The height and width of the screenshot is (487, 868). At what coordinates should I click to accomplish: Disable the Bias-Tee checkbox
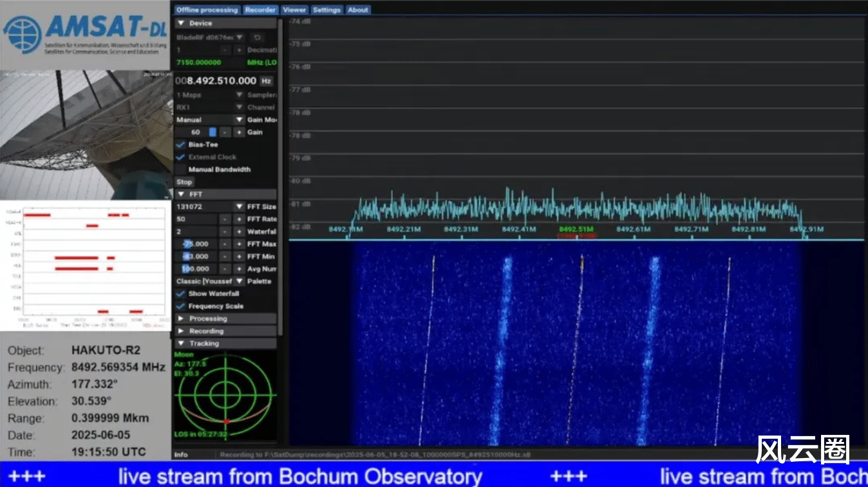[x=181, y=145]
